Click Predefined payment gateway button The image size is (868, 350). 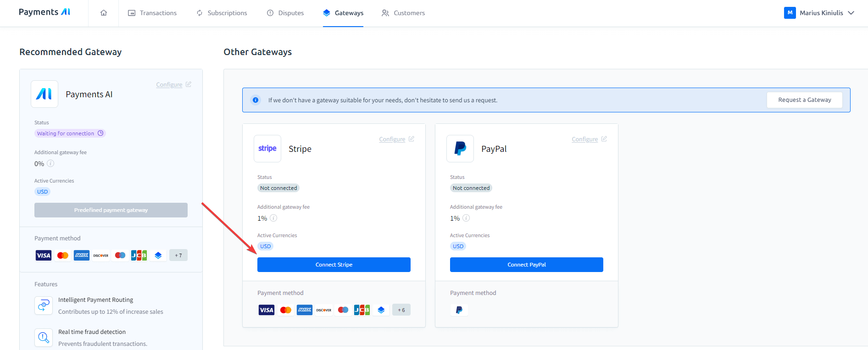111,210
